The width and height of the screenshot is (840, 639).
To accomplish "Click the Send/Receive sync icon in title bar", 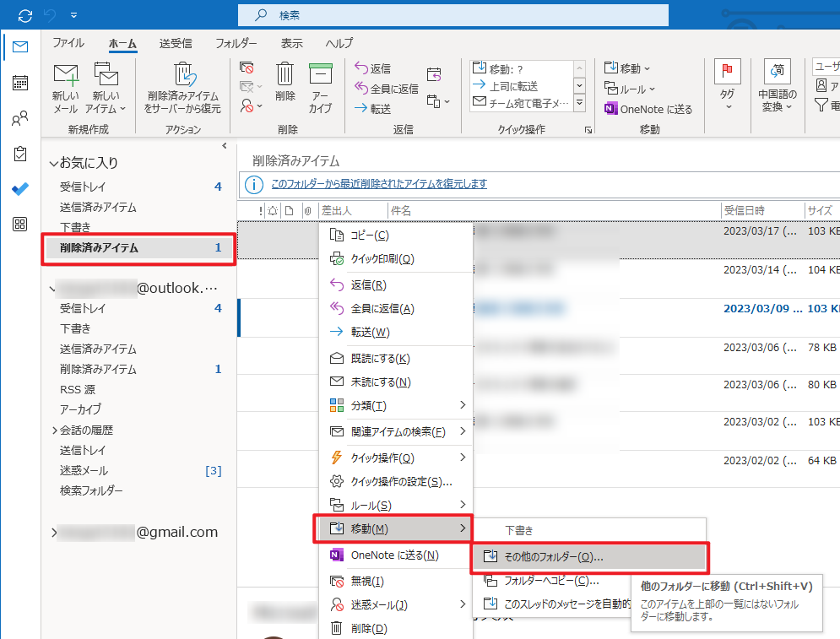I will (24, 16).
